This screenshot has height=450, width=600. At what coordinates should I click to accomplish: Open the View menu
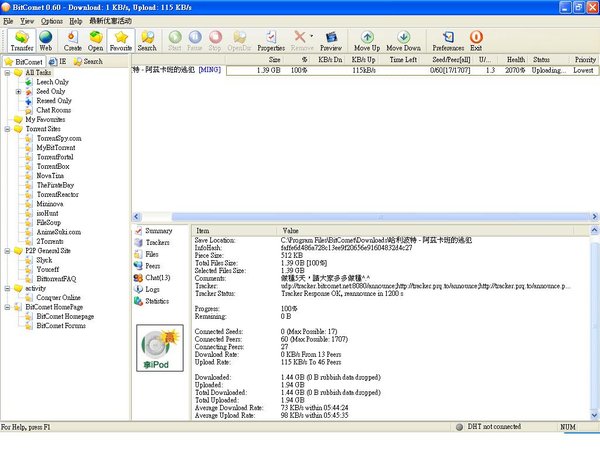(27, 21)
